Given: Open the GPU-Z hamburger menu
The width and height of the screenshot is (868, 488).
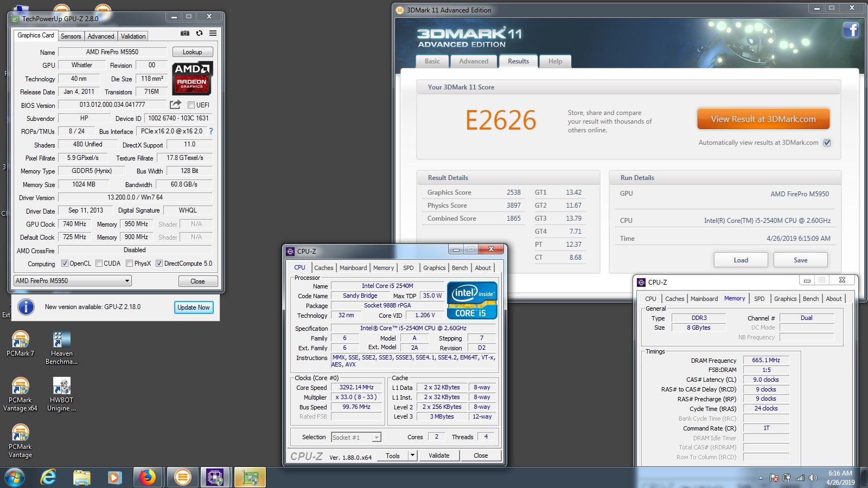Looking at the screenshot, I should coord(213,33).
